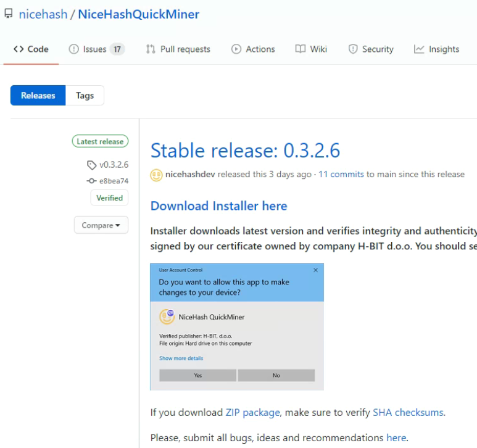Click the X close icon in UAC image
477x448 pixels.
tap(316, 270)
